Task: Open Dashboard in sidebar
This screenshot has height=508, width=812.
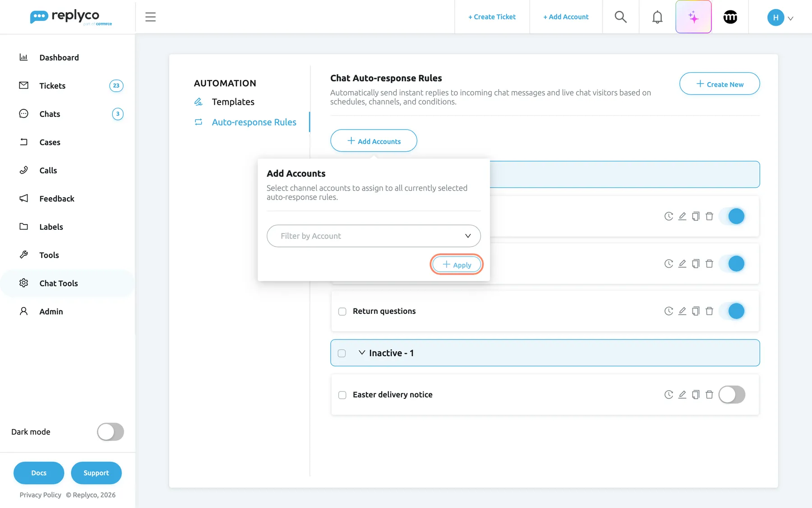Action: click(59, 57)
